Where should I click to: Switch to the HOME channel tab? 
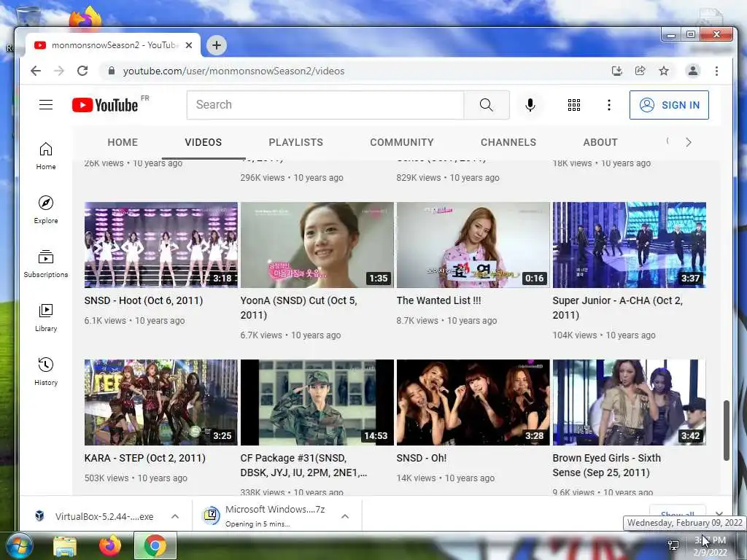123,142
